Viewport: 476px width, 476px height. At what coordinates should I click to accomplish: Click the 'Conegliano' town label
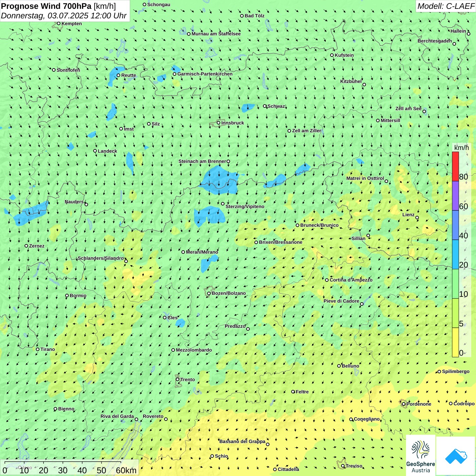(367, 419)
